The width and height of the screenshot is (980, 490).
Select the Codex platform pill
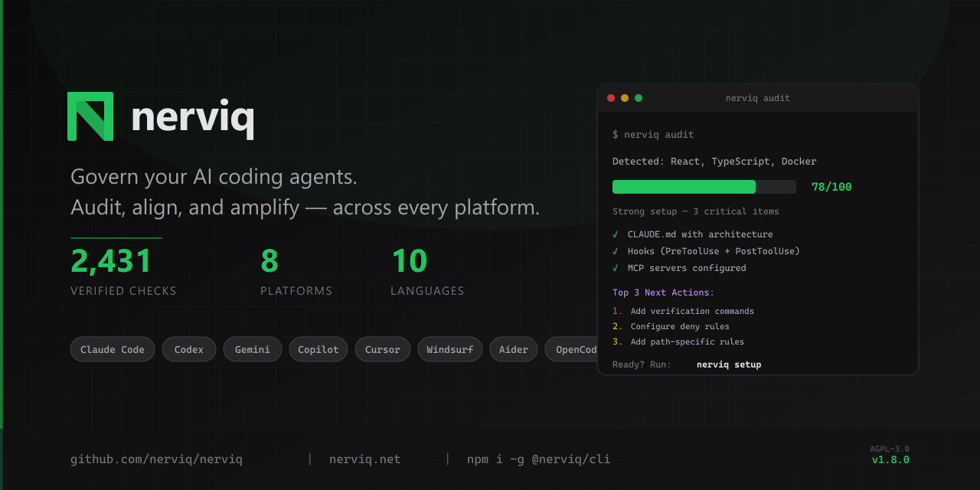[x=189, y=349]
